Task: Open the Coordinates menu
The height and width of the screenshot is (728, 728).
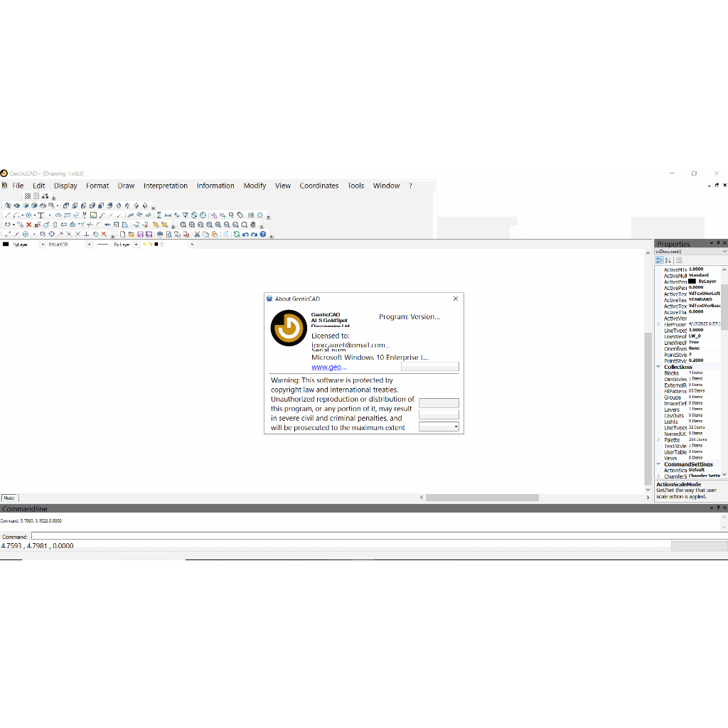Action: [319, 186]
